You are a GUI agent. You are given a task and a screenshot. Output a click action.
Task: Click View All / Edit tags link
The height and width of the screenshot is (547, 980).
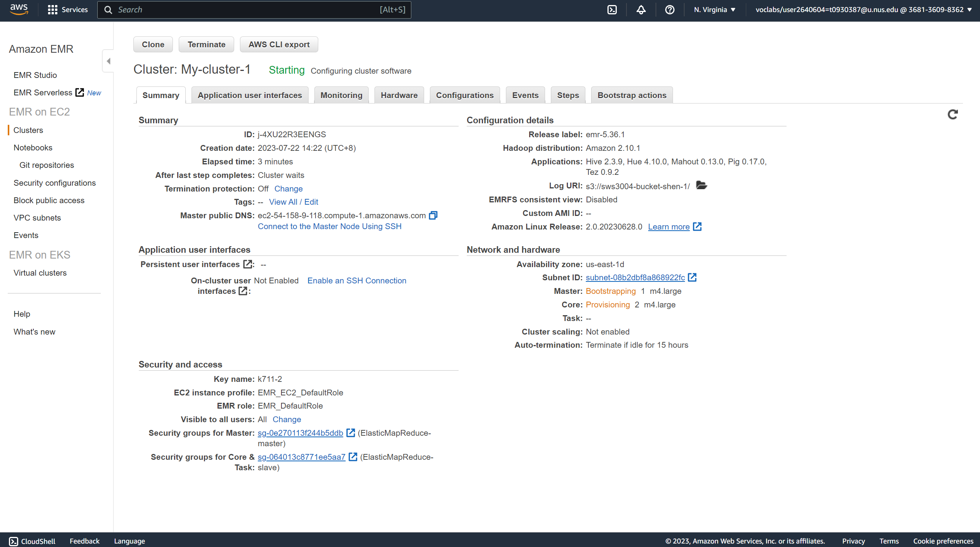(x=293, y=202)
